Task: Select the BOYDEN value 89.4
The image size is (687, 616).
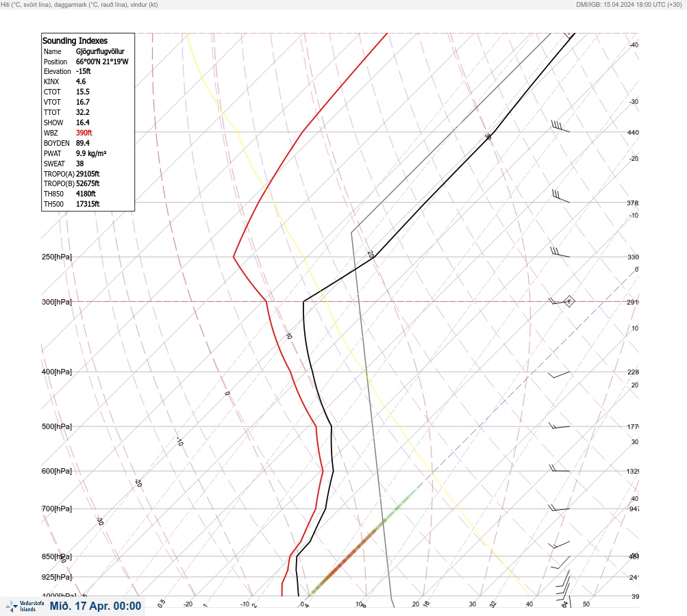Action: click(x=83, y=143)
